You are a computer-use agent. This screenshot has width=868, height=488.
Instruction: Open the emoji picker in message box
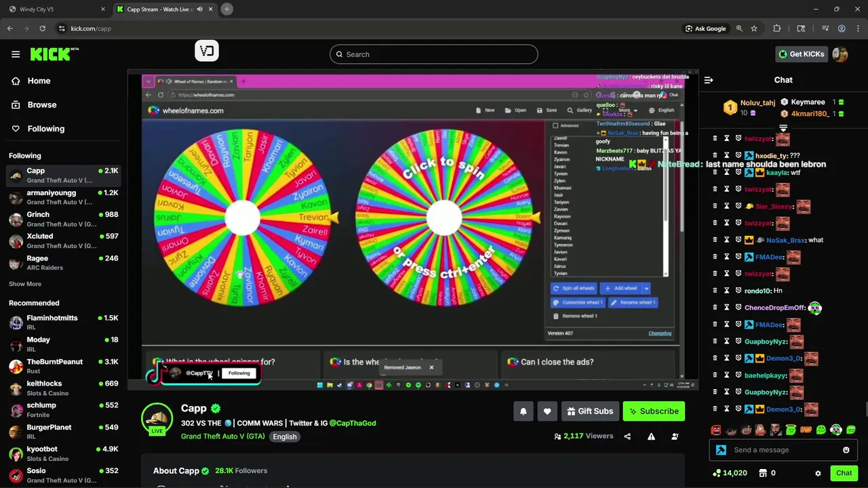tap(846, 450)
